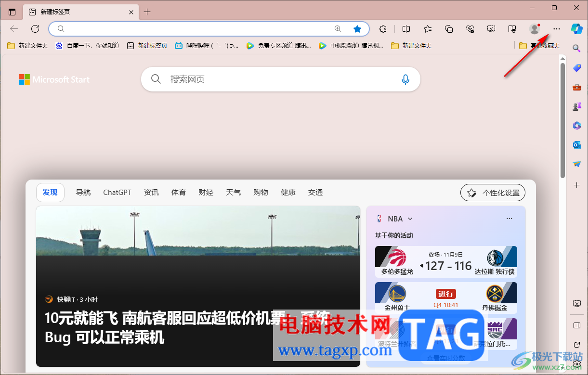Open 个性化设置 personalization settings

coord(492,192)
